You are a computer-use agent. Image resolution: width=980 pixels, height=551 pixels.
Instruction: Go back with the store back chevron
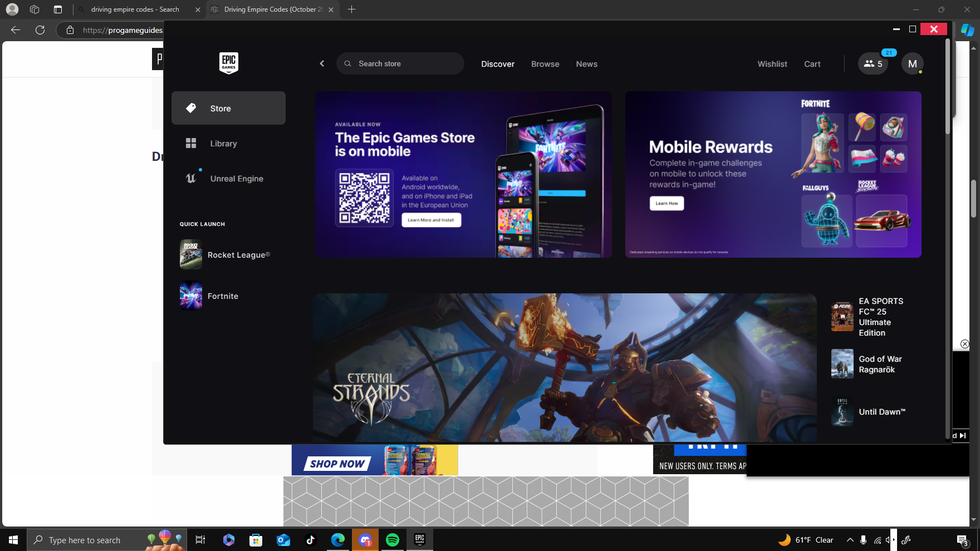tap(322, 63)
